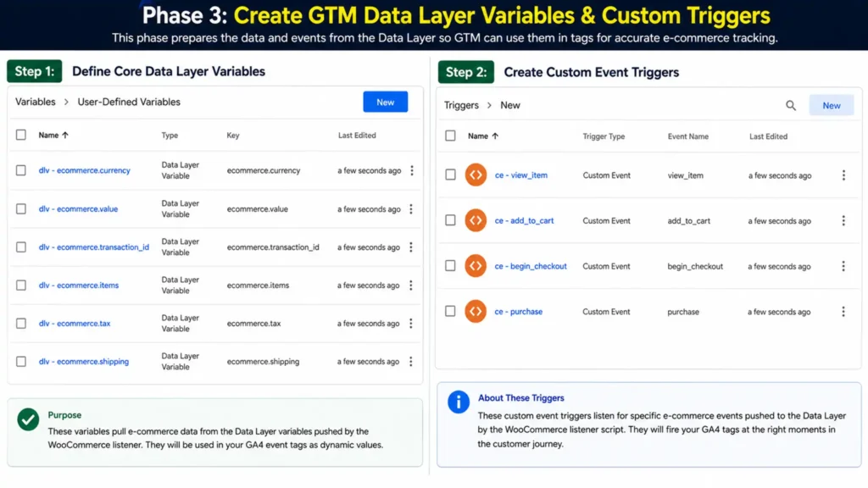Click the green checkmark icon beside Purpose
Image resolution: width=868 pixels, height=488 pixels.
[x=28, y=419]
